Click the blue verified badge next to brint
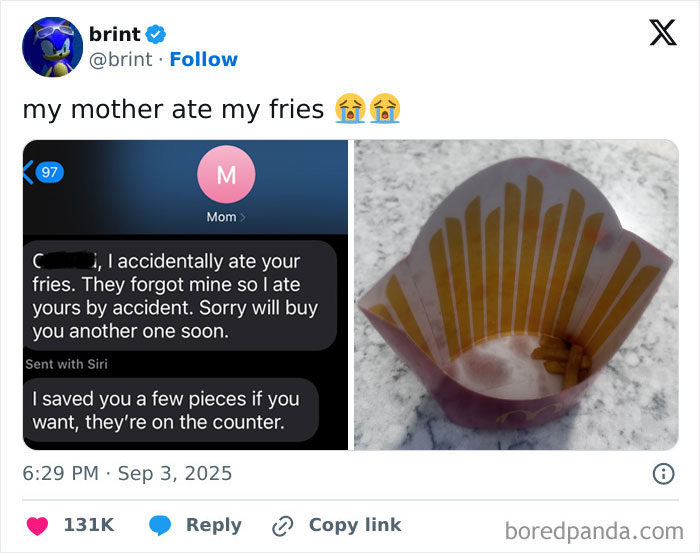The image size is (700, 553). point(158,34)
